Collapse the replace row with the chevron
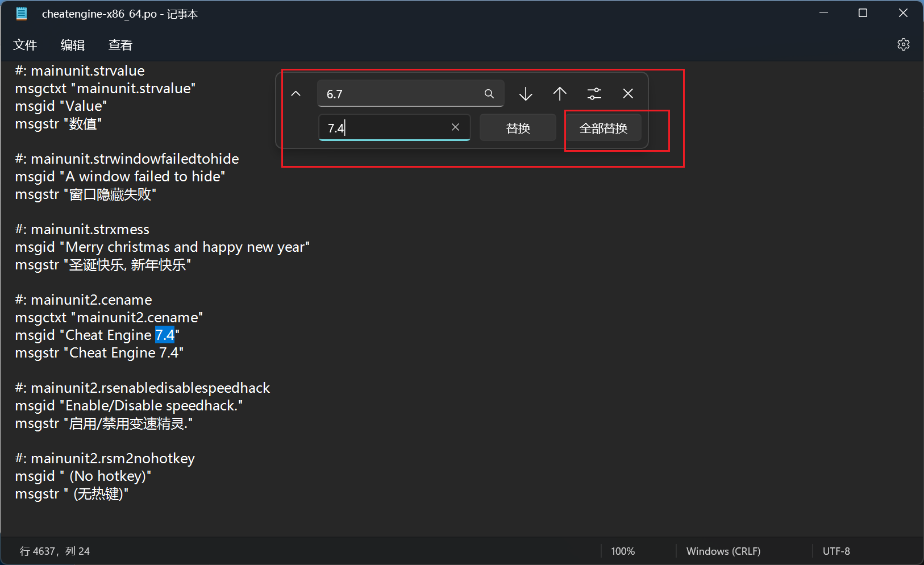 [295, 93]
